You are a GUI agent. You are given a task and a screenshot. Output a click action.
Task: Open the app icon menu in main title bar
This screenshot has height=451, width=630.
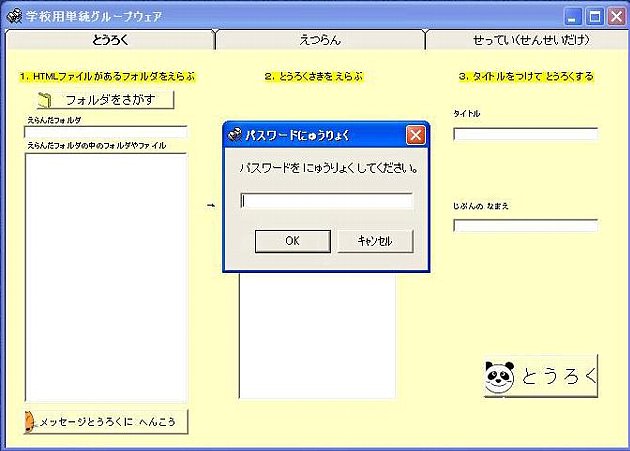click(x=14, y=16)
